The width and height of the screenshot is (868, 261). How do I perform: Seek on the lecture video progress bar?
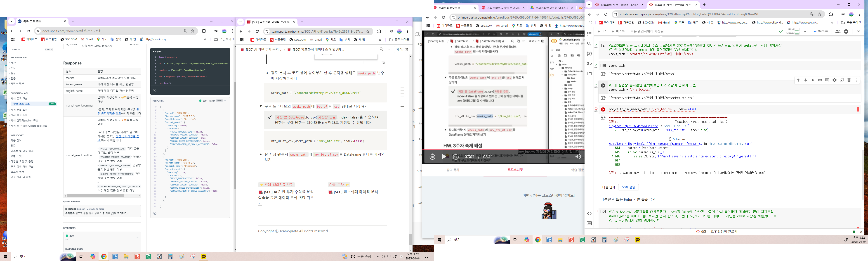503,150
